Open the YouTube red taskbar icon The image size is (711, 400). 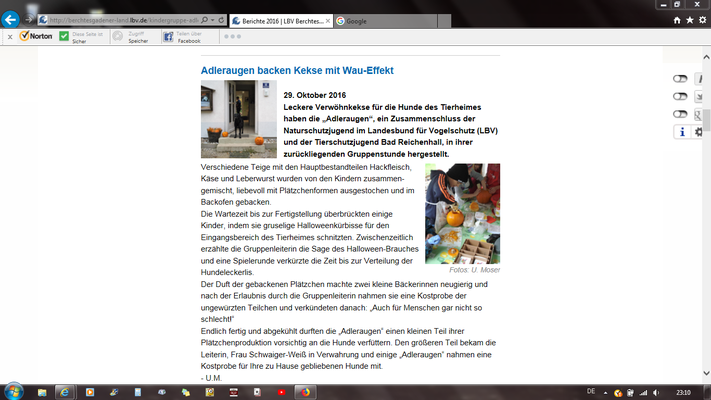[281, 392]
